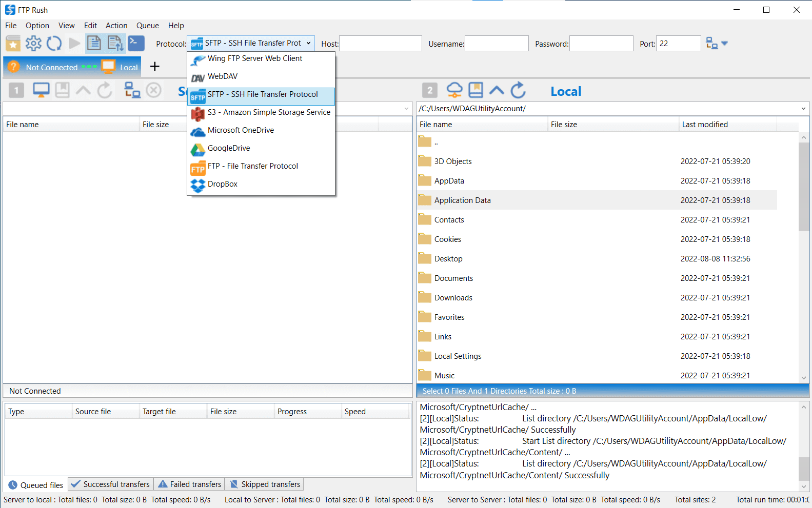
Task: Select the 3D Objects folder
Action: coord(597,161)
